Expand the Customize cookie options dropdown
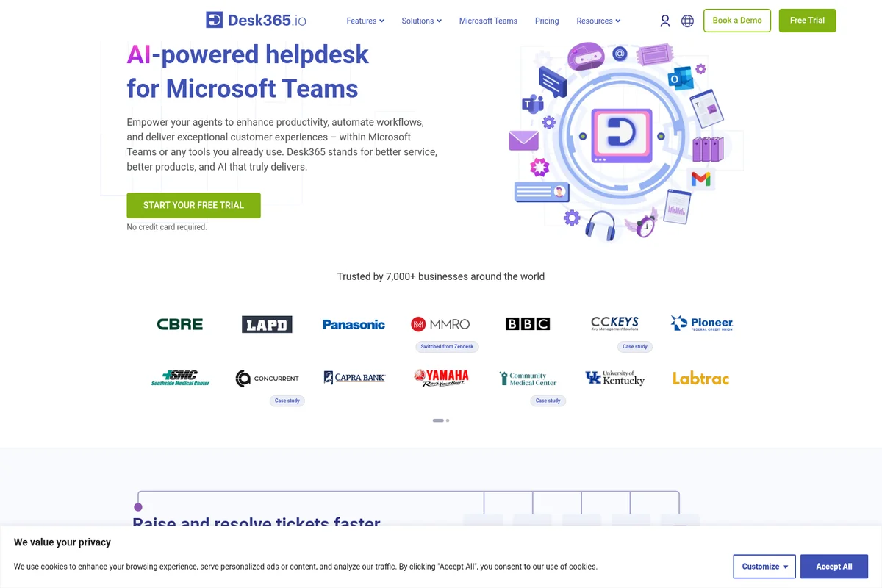Viewport: 882px width, 588px height. tap(764, 566)
